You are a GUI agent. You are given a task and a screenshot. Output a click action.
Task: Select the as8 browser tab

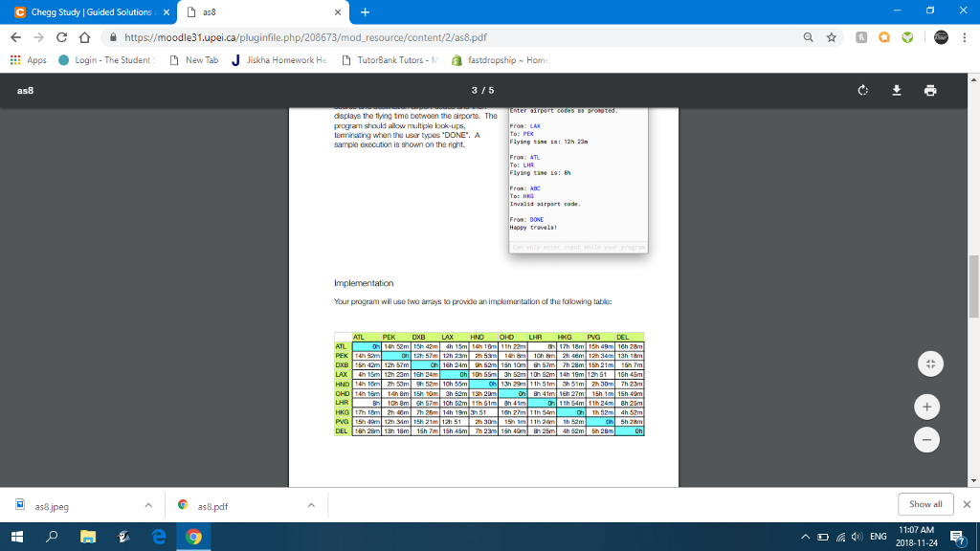click(x=263, y=11)
